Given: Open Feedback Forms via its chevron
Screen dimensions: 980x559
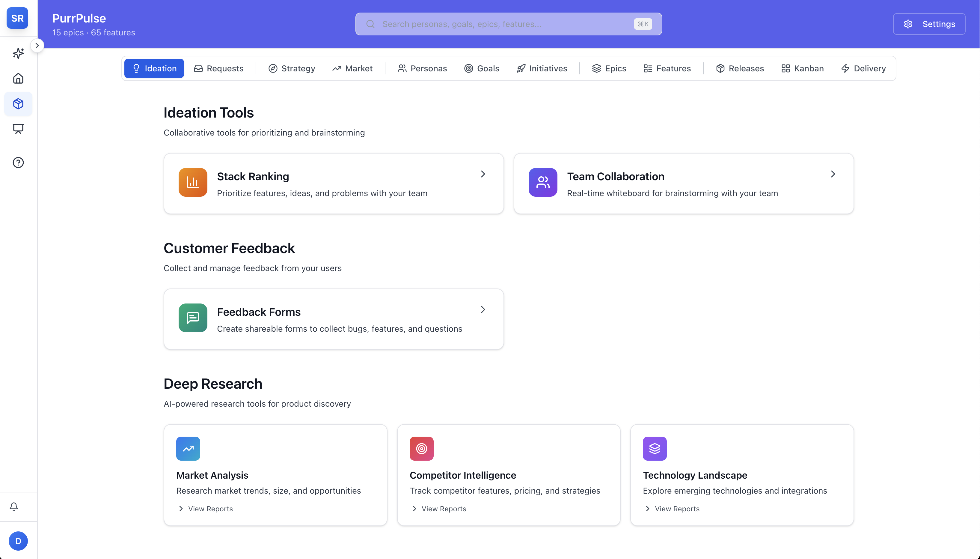Looking at the screenshot, I should pos(483,309).
